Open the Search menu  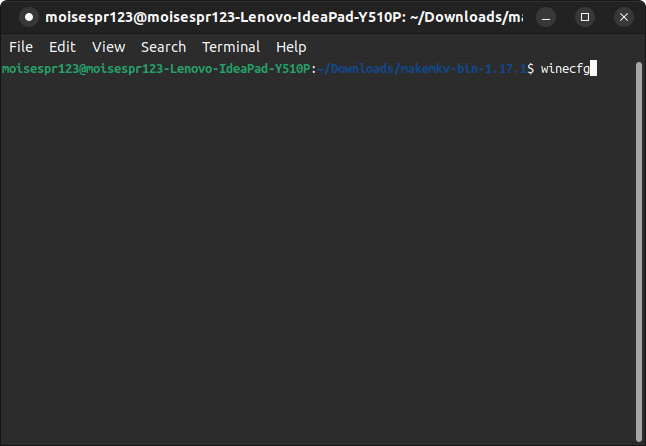[163, 47]
